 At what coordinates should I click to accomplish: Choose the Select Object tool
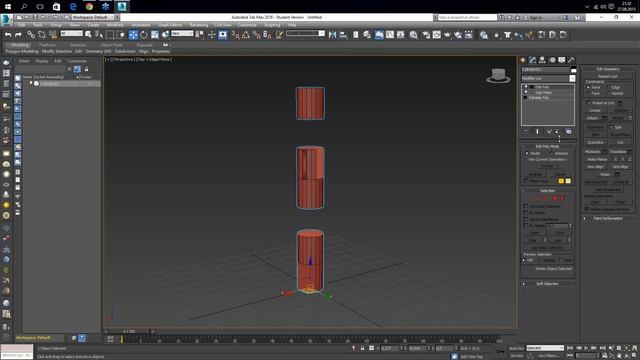[x=88, y=35]
